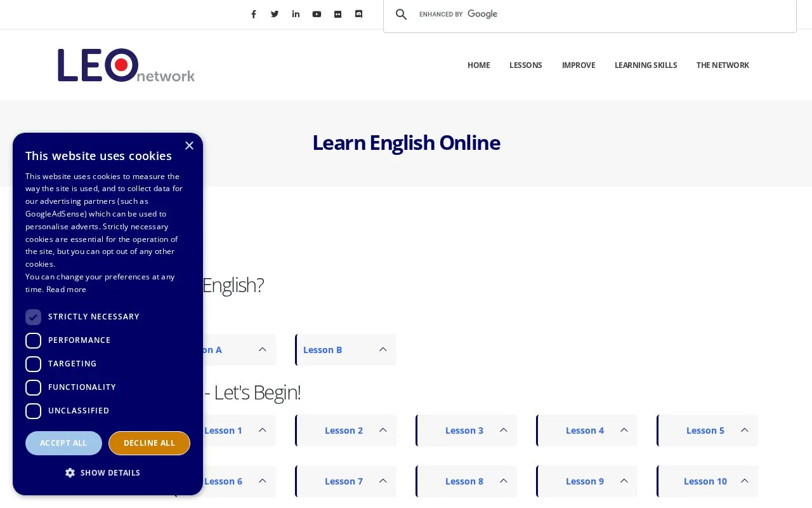Enable the Targeting cookies checkbox
Image resolution: width=812 pixels, height=508 pixels.
(33, 364)
